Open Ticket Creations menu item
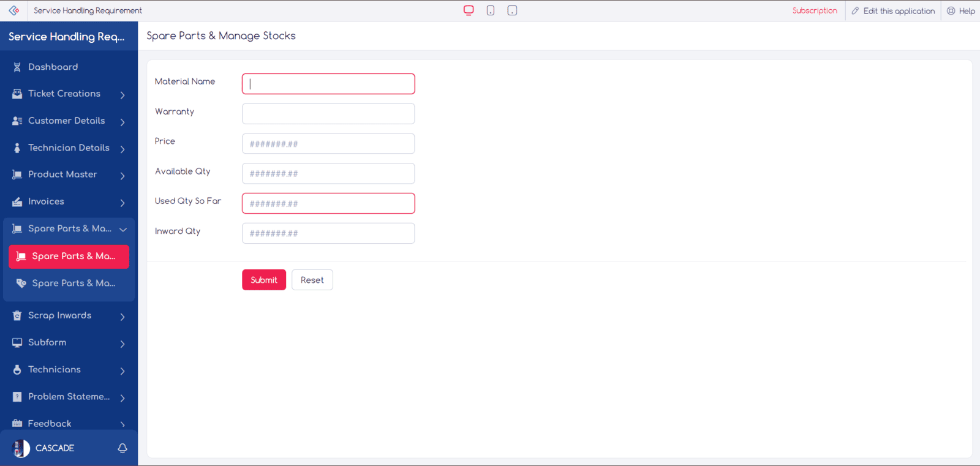Screen dimensions: 980x466 pos(69,94)
